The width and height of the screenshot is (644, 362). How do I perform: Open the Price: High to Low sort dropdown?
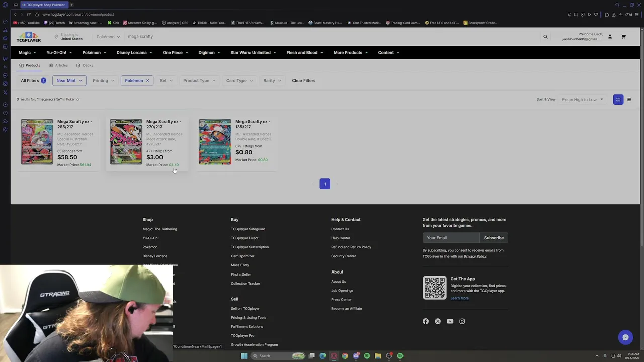(583, 99)
